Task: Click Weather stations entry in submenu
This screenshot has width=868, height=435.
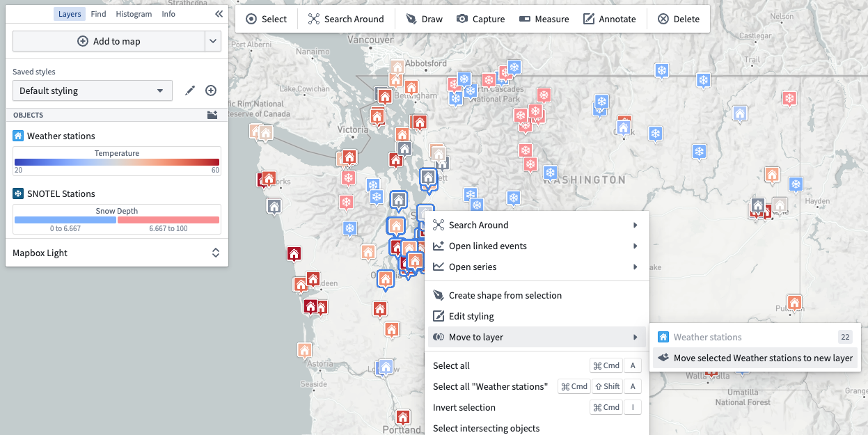Action: click(755, 337)
